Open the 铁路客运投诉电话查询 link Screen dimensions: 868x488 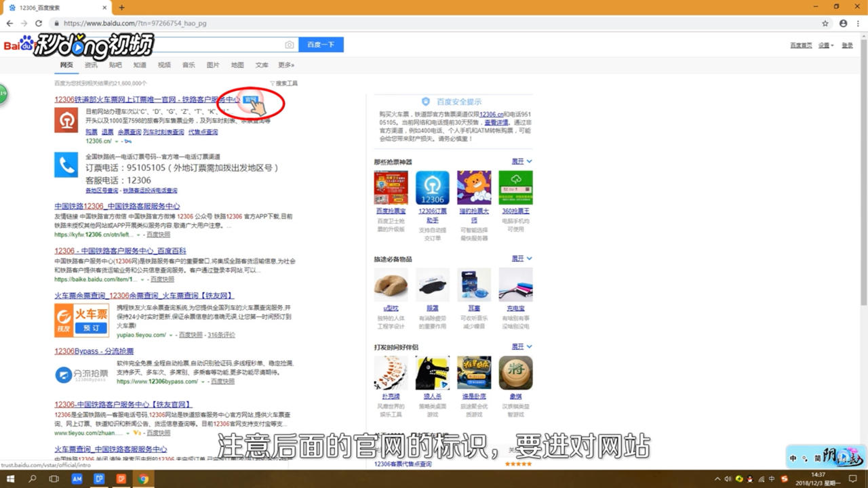tap(150, 190)
